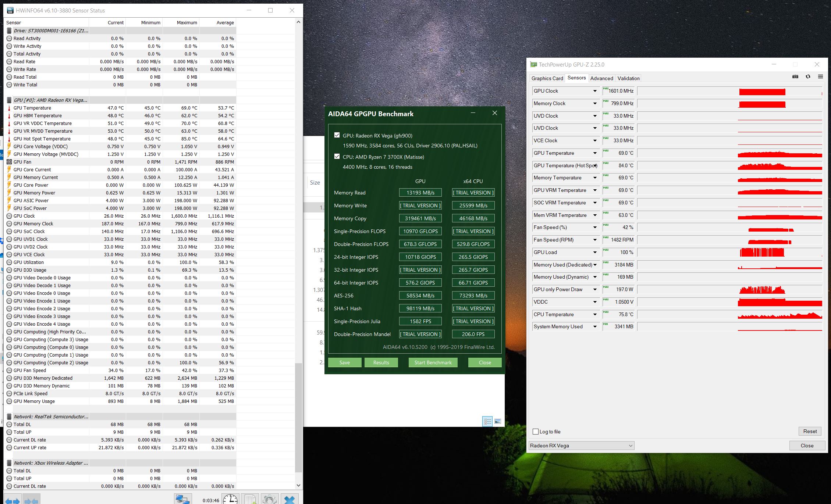Image resolution: width=831 pixels, height=504 pixels.
Task: Switch to the Advanced tab in GPU-Z
Action: point(601,78)
